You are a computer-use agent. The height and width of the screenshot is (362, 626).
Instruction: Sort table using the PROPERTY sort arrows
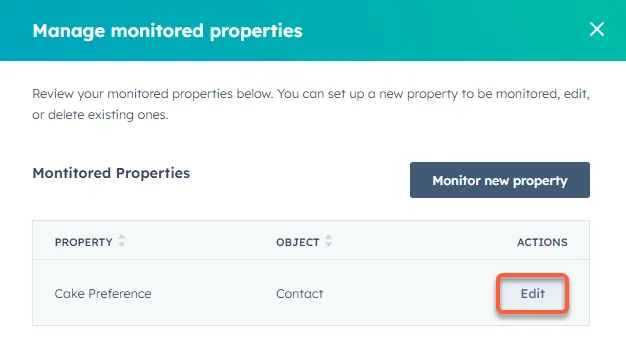click(122, 241)
